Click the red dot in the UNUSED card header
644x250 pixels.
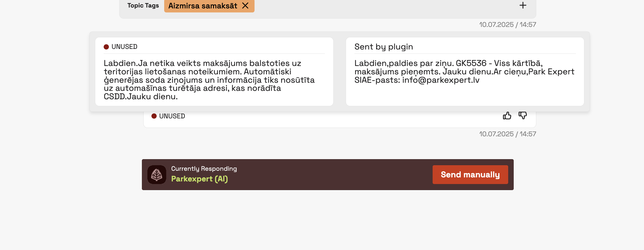pyautogui.click(x=106, y=47)
